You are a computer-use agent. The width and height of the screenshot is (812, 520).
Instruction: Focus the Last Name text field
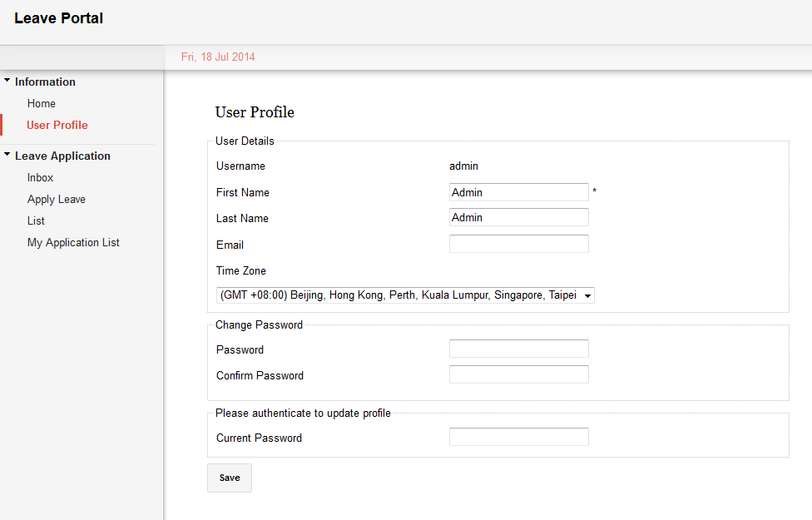click(518, 218)
